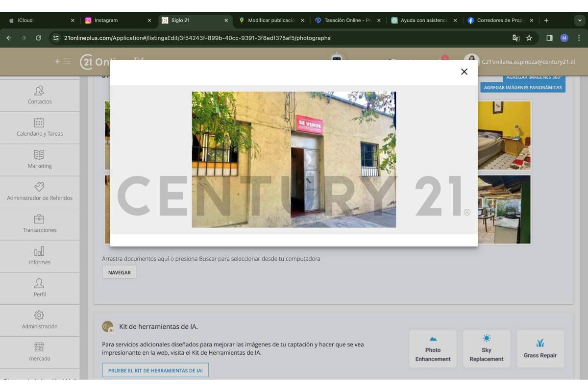Reload the current page
Screen dimensions: 588x392
tap(38, 38)
